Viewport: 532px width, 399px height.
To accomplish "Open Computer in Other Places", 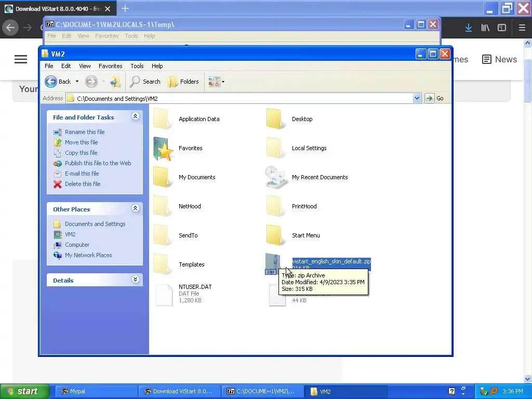I will [77, 245].
